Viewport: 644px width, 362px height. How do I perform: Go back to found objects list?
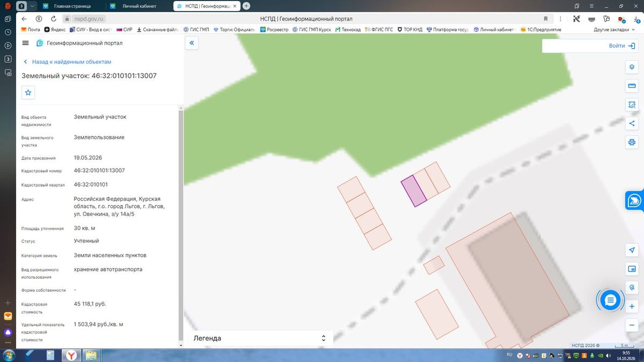click(x=67, y=62)
